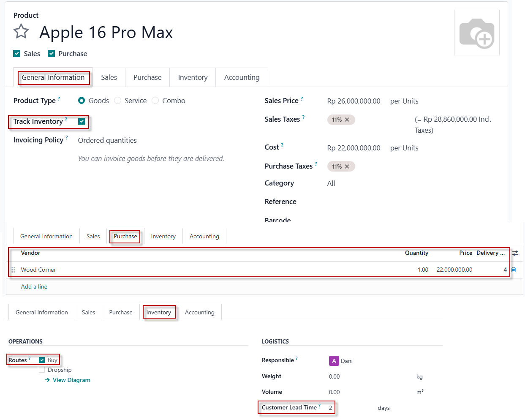Upload a product image via camera placeholder

click(477, 33)
